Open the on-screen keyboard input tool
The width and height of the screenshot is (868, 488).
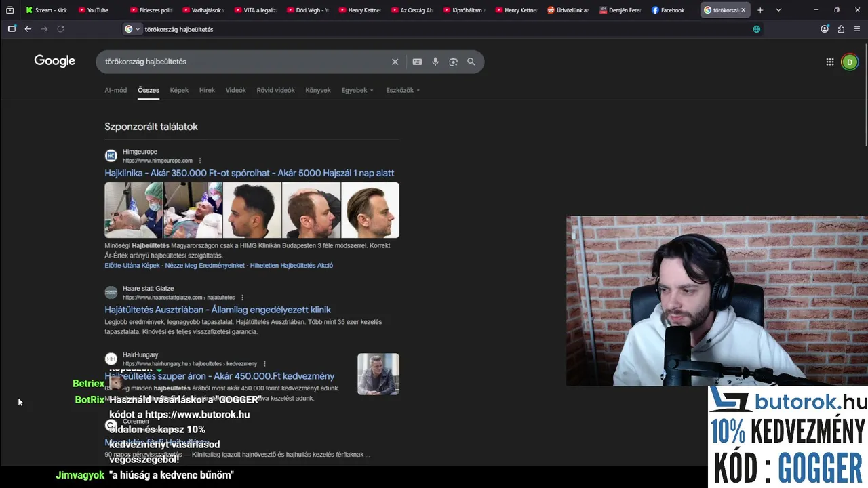(x=417, y=62)
